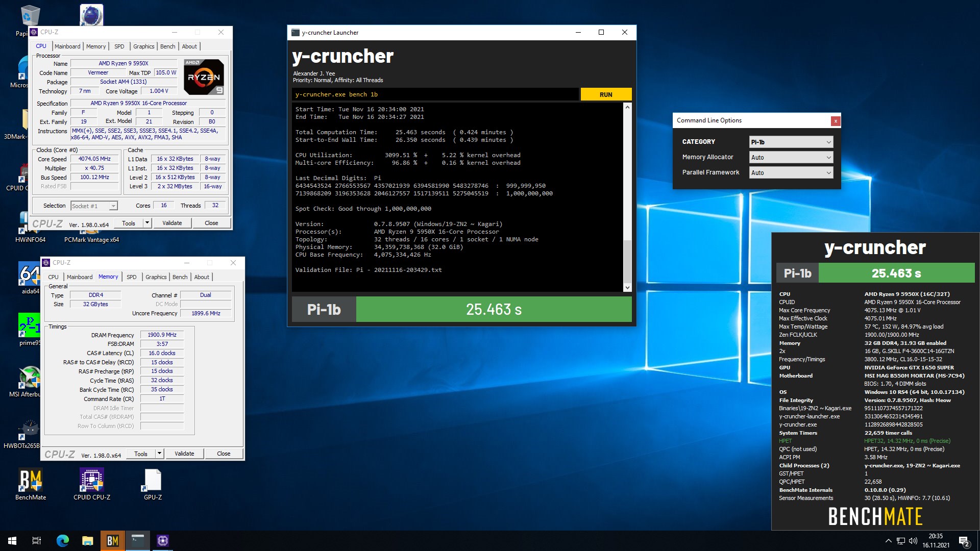
Task: Open File Explorer from the taskbar
Action: (87, 541)
